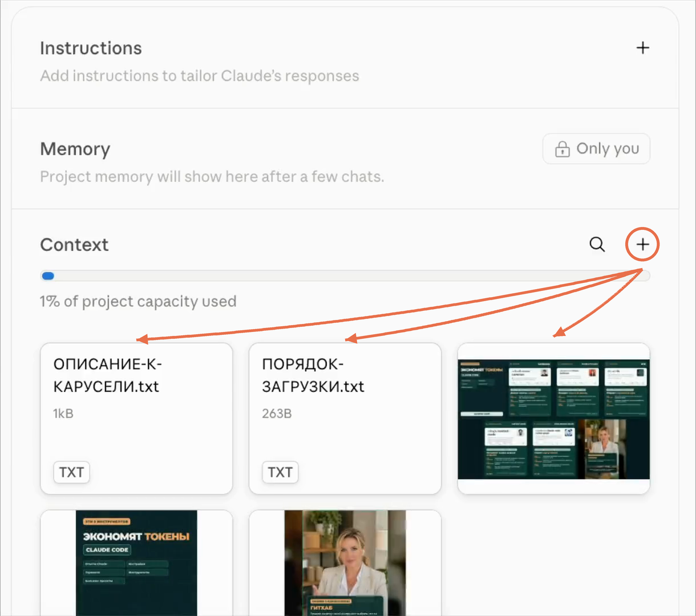The height and width of the screenshot is (616, 696).
Task: Click the 1kB file size label
Action: [63, 414]
